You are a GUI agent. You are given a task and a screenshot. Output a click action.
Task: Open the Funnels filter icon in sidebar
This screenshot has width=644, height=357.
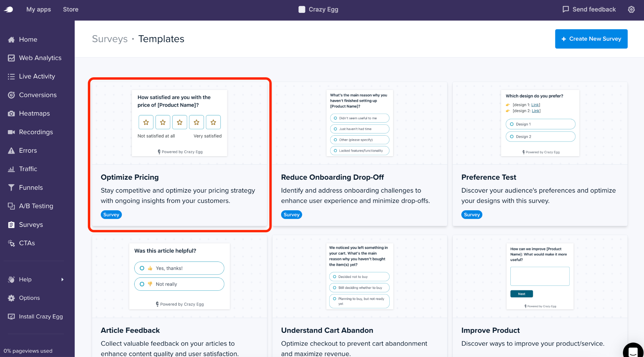pos(11,188)
